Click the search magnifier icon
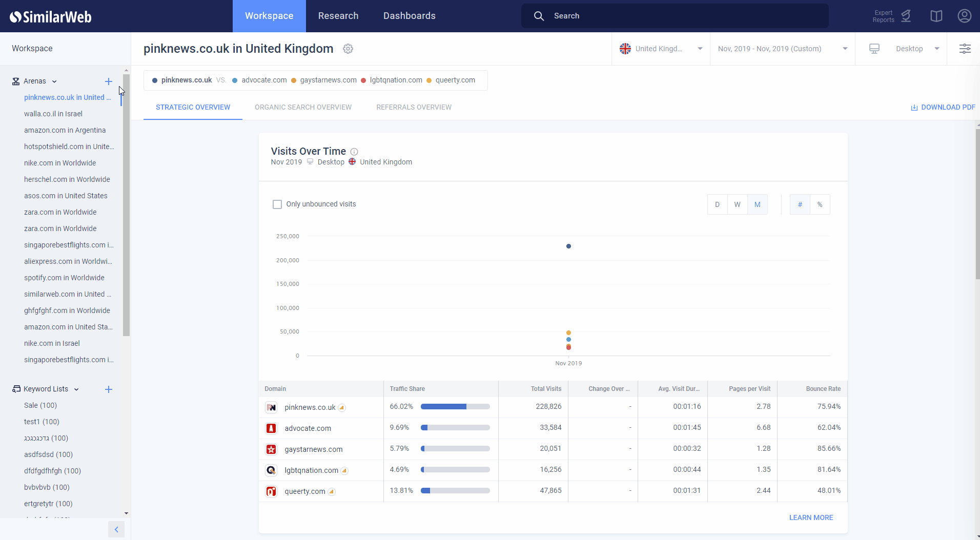980x540 pixels. [x=539, y=16]
